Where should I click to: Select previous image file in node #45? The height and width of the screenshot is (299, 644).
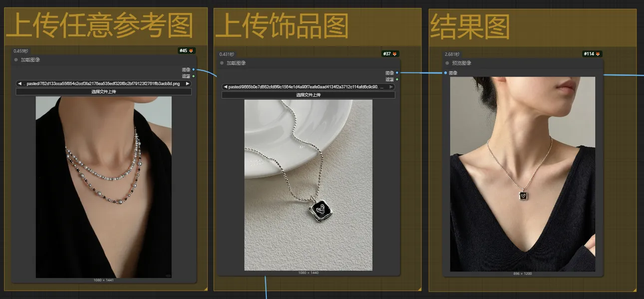19,84
